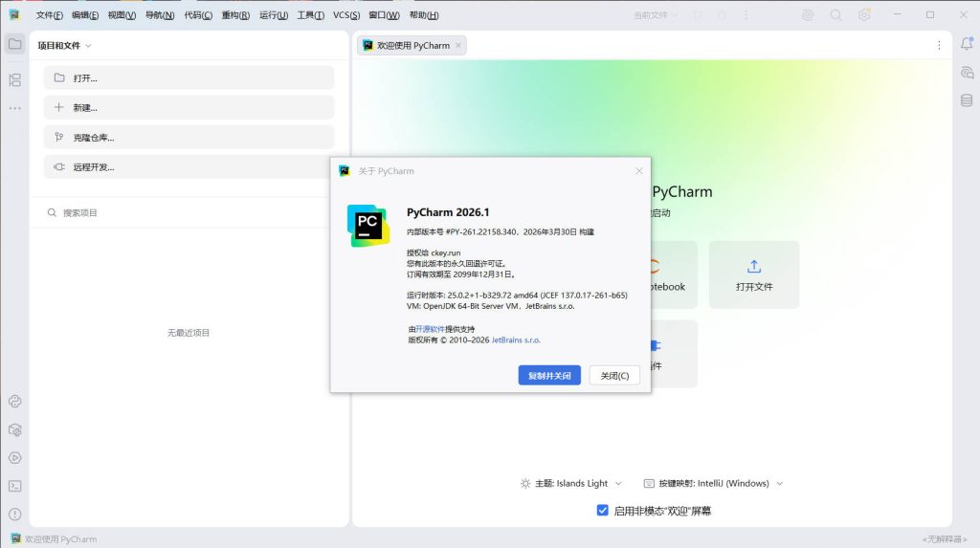980x548 pixels.
Task: Open the VCS(S) menu
Action: pos(346,15)
